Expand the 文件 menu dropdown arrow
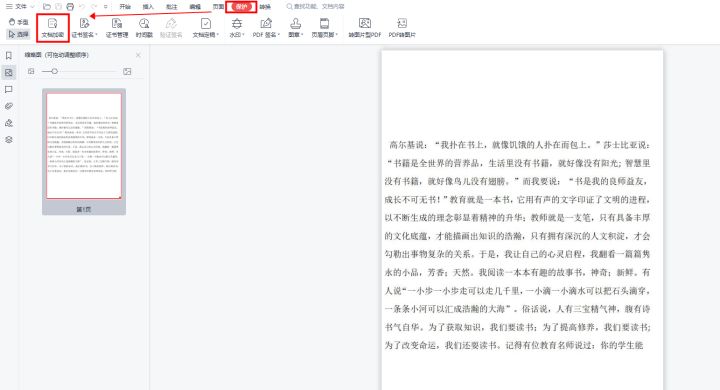 (33, 7)
